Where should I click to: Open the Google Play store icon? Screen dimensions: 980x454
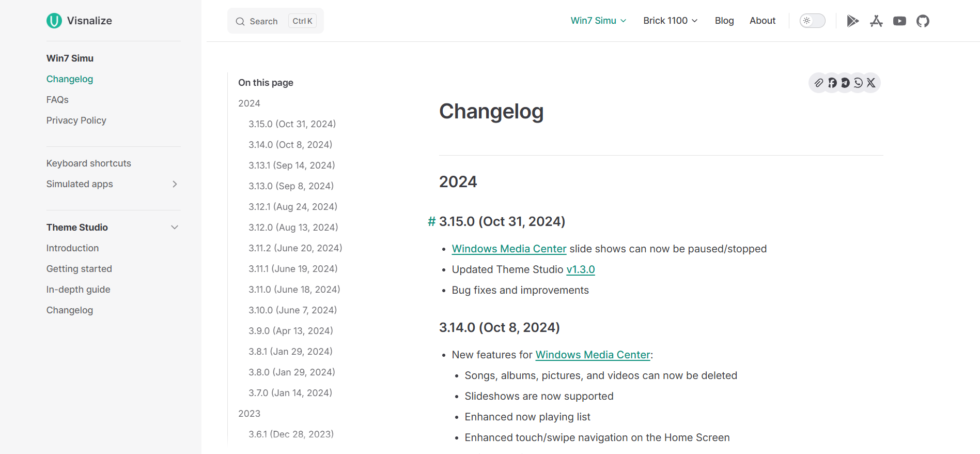pos(852,21)
